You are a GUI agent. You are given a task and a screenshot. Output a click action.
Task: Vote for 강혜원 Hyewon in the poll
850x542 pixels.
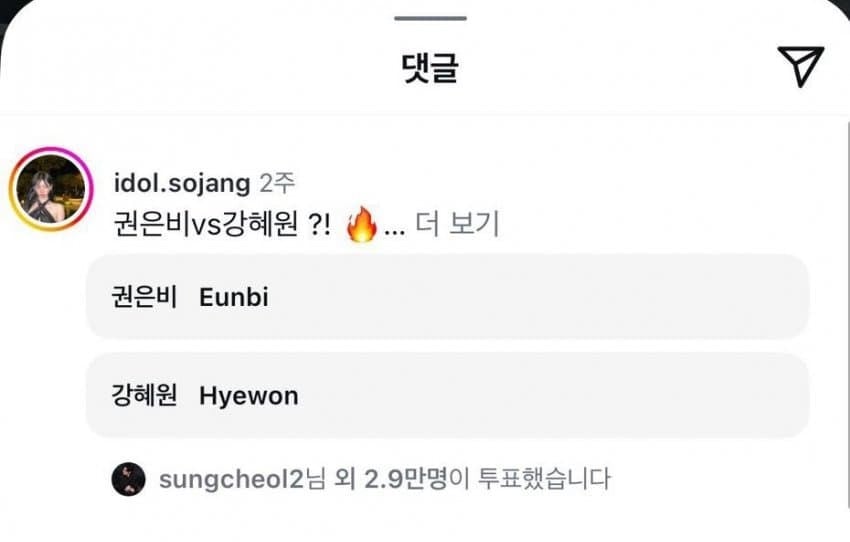(447, 395)
